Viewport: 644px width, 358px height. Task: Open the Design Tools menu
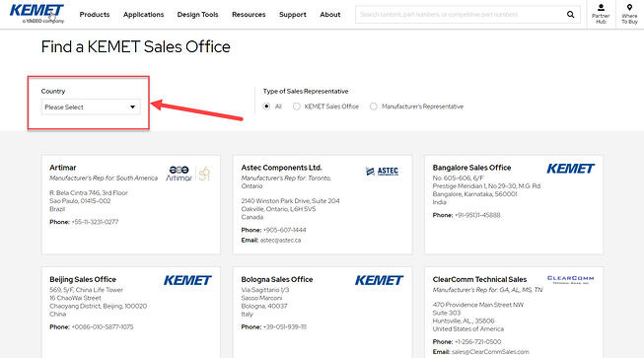tap(197, 15)
